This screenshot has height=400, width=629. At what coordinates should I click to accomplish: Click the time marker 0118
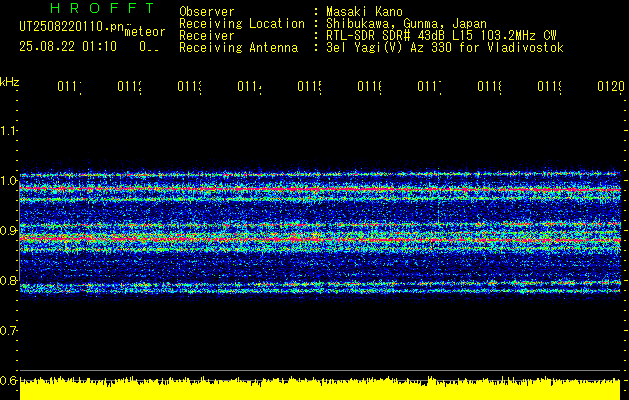pos(489,86)
